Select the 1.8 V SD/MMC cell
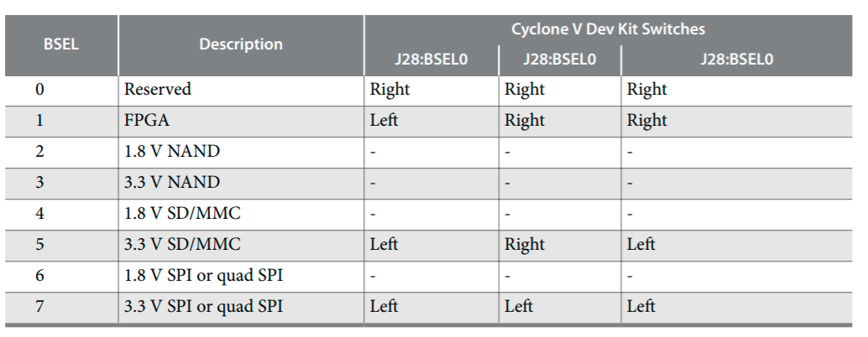The image size is (868, 337). click(182, 214)
